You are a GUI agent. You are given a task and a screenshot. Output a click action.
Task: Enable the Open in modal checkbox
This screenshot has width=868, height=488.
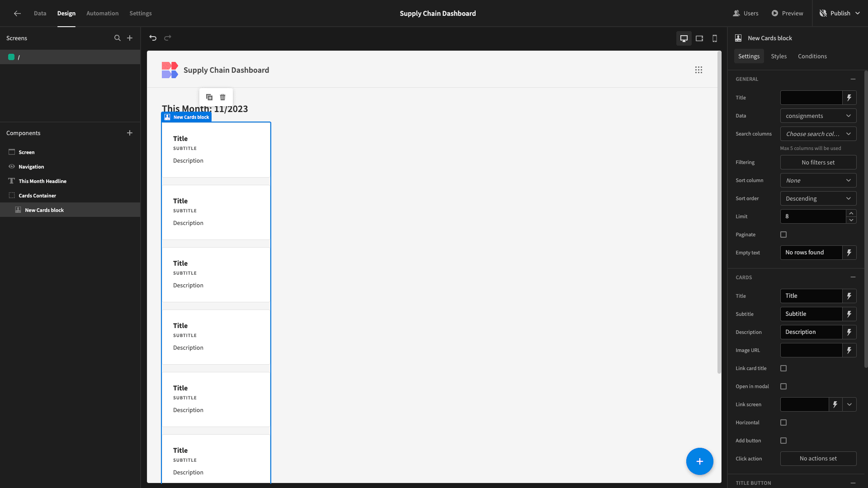[783, 386]
